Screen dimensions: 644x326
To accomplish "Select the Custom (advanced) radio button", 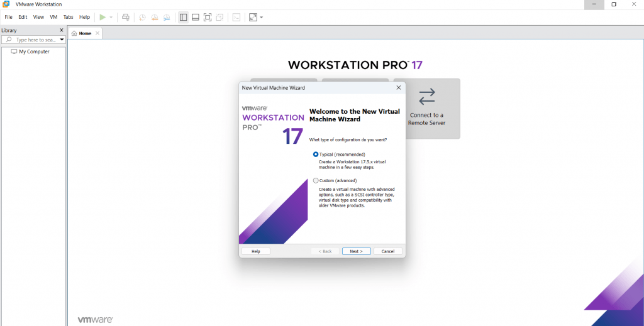I will 316,180.
